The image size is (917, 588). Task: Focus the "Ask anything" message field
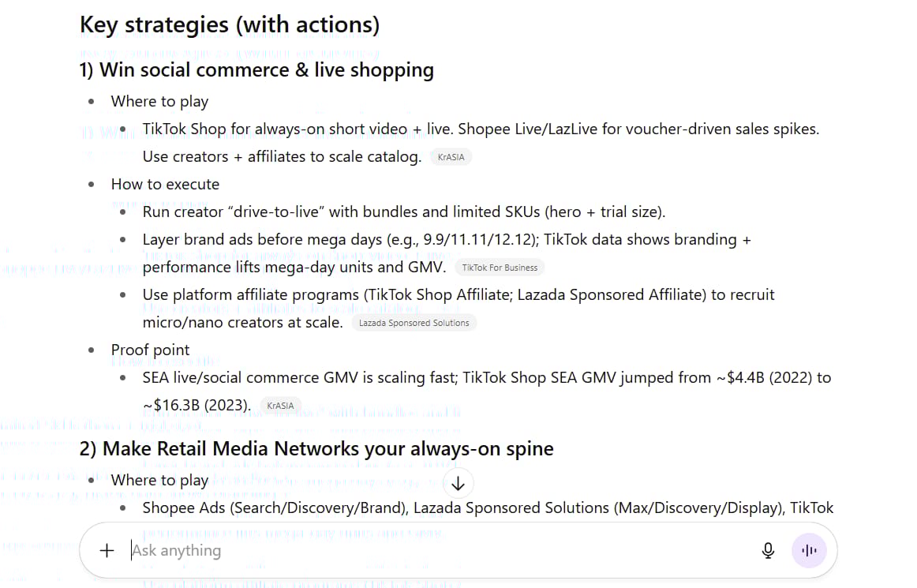tap(439, 551)
